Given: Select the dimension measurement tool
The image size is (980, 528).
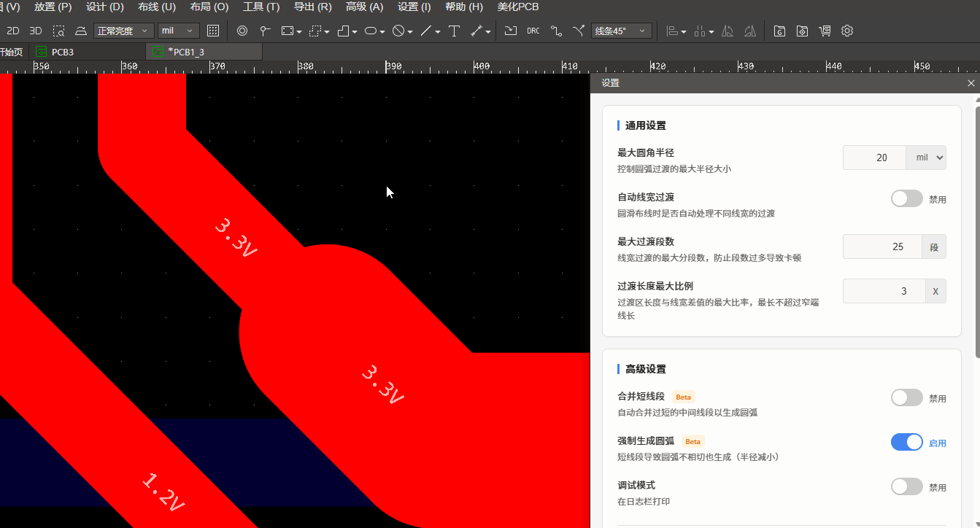Looking at the screenshot, I should [476, 31].
